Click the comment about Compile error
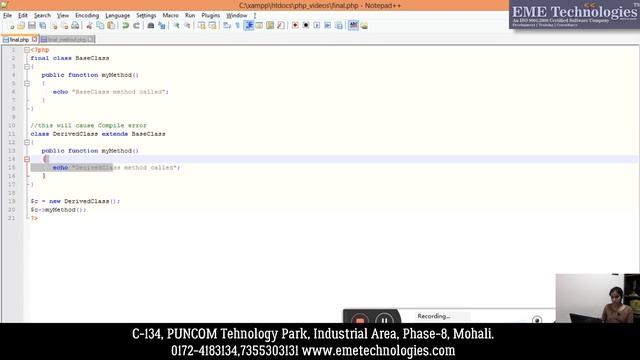 tap(89, 125)
